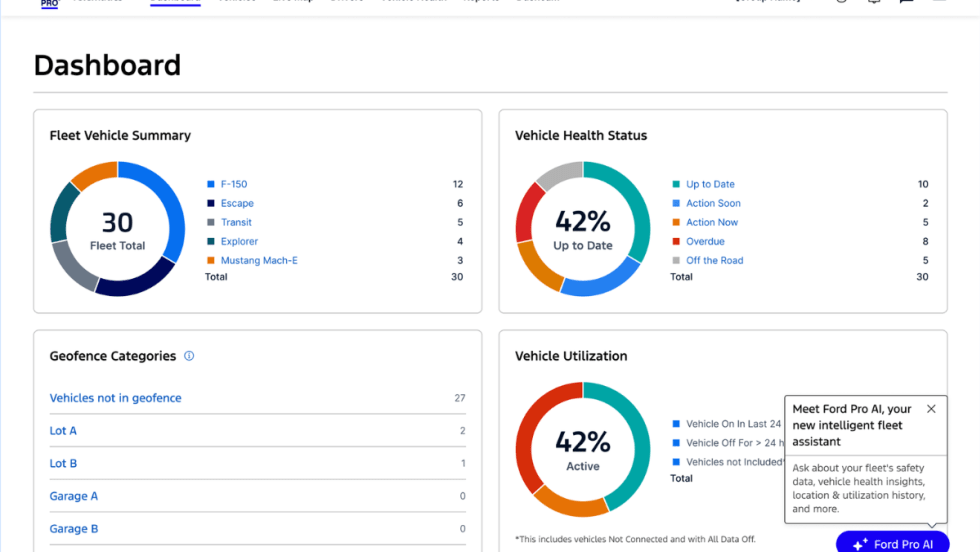
Task: Click the Vehicle Utilization heading
Action: tap(571, 356)
